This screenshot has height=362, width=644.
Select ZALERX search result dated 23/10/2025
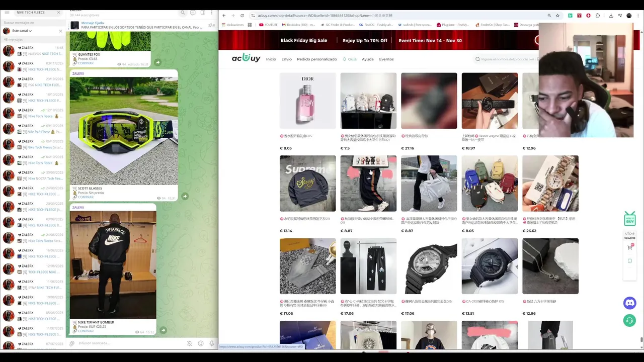pyautogui.click(x=33, y=82)
